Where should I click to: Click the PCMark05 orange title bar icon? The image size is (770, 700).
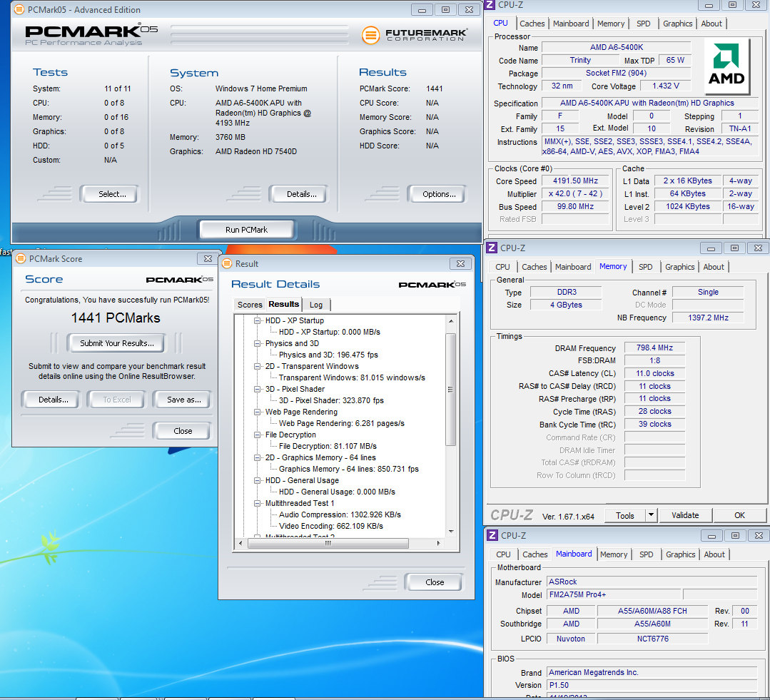pyautogui.click(x=19, y=9)
